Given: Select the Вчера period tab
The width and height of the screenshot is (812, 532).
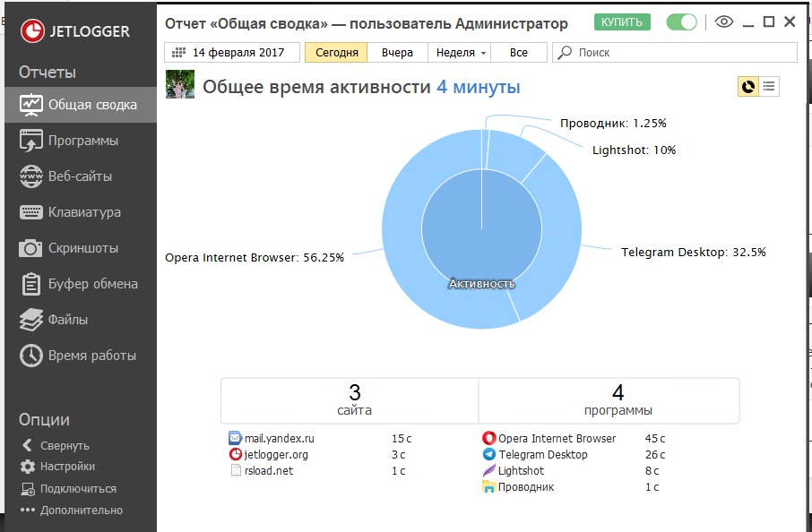Looking at the screenshot, I should [397, 52].
